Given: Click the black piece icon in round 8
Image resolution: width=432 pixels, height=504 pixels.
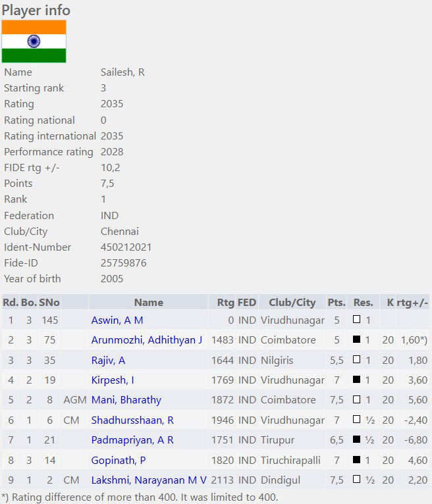Looking at the screenshot, I should (x=356, y=460).
